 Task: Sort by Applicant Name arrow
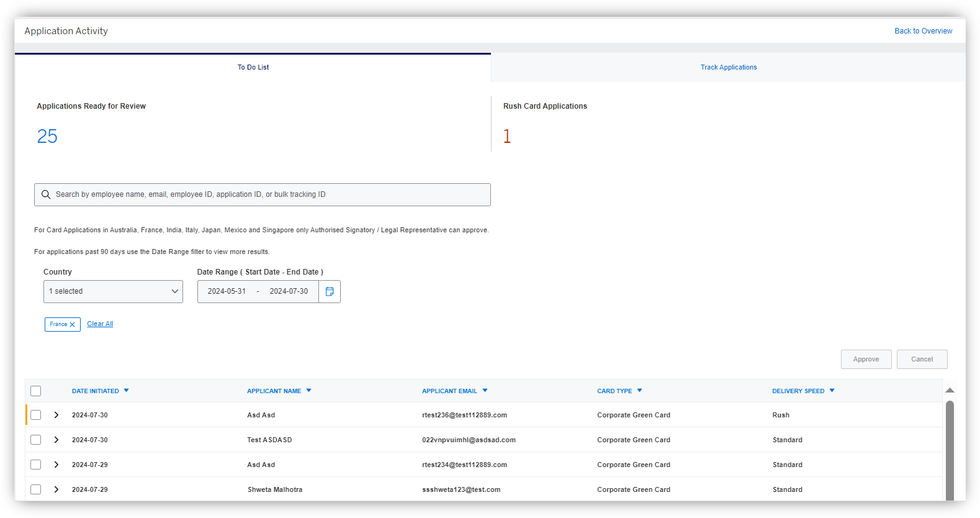point(308,391)
